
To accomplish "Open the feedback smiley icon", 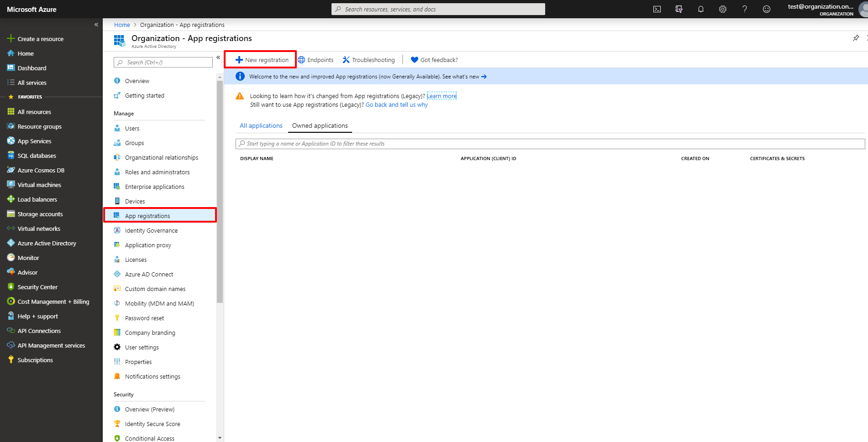I will click(x=767, y=9).
